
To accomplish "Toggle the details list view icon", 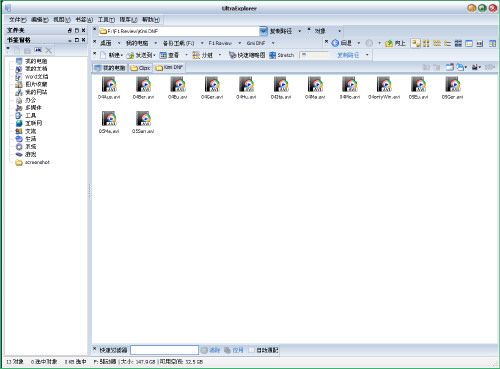I will [458, 43].
